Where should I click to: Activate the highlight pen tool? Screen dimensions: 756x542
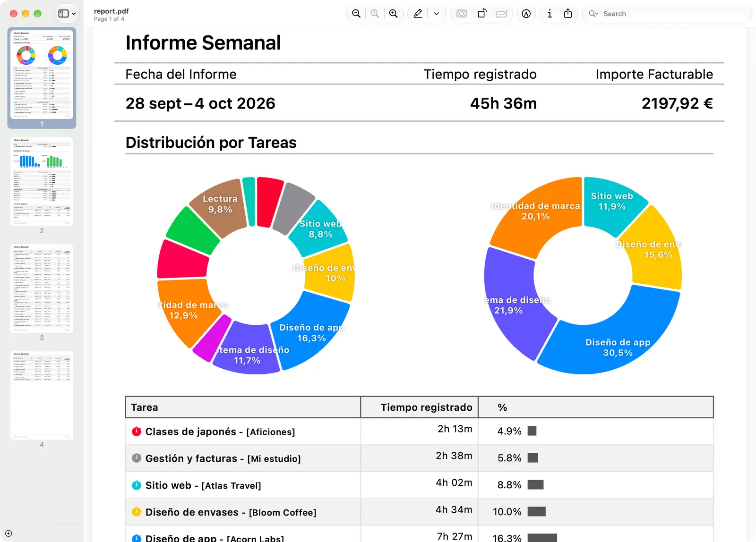[x=418, y=14]
